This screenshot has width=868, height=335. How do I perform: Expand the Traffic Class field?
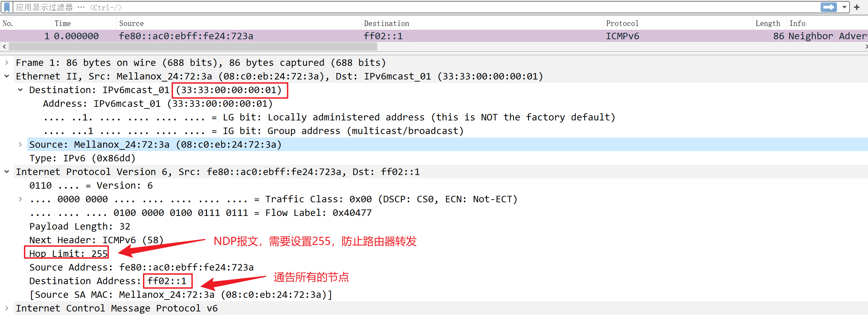(x=20, y=199)
